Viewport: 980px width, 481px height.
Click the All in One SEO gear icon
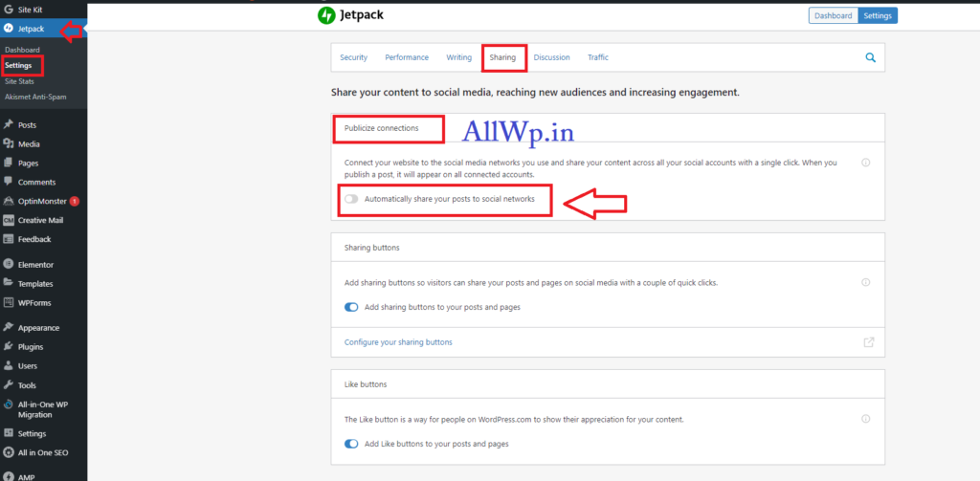click(9, 452)
